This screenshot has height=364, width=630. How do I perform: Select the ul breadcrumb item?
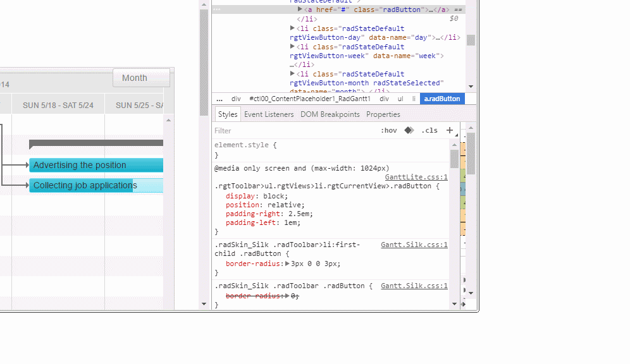(x=400, y=99)
